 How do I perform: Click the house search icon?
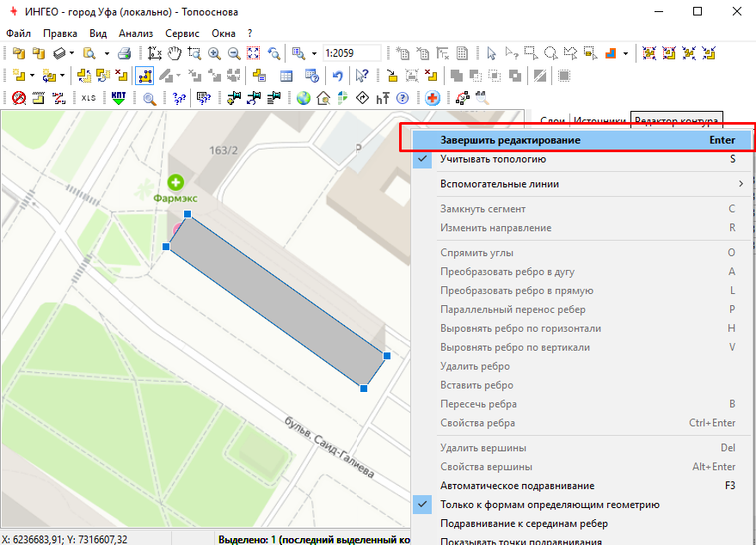tap(323, 98)
